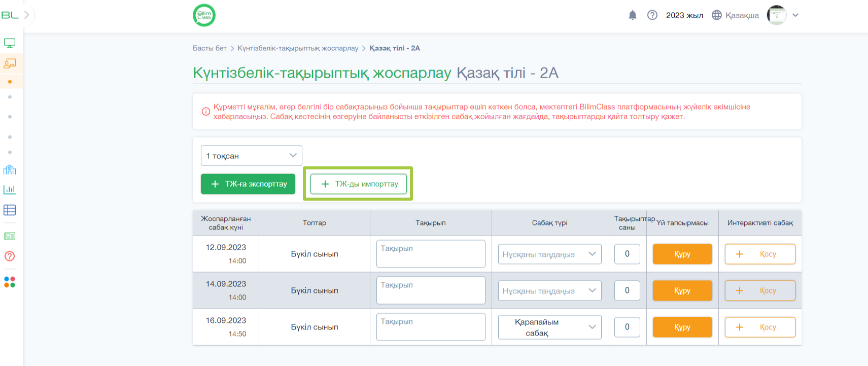Open the BilimClass logo home link
The height and width of the screenshot is (366, 868).
tap(204, 15)
